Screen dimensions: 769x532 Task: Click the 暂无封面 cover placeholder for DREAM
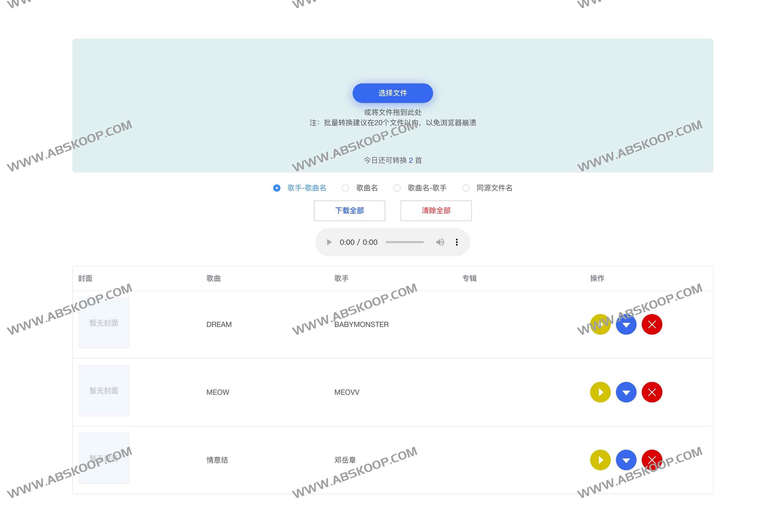tap(104, 323)
